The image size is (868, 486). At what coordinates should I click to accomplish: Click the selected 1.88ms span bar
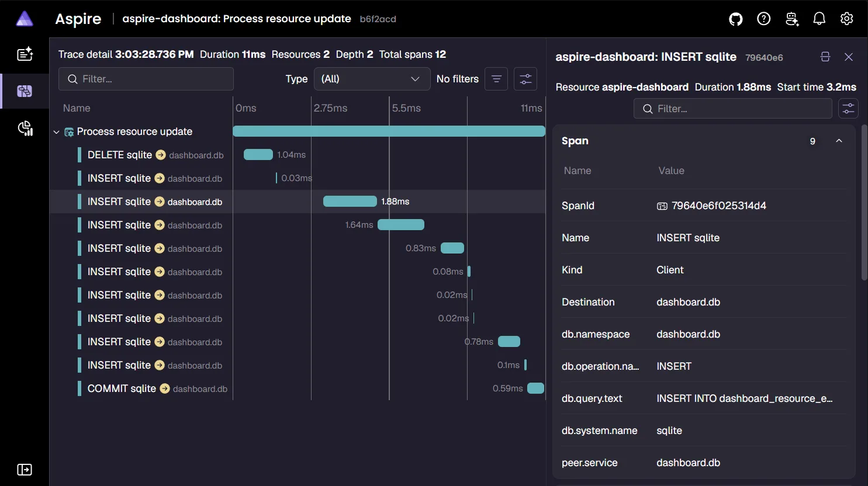click(x=350, y=202)
